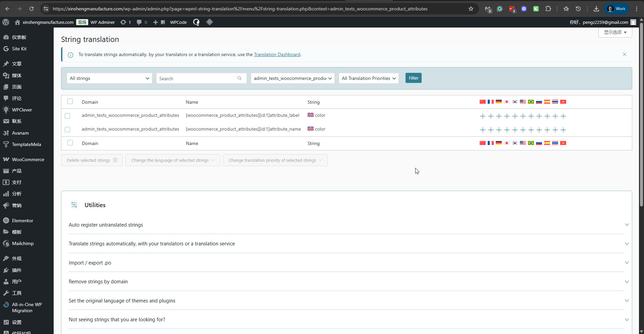Click Delete selected strings button
644x334 pixels.
(92, 160)
